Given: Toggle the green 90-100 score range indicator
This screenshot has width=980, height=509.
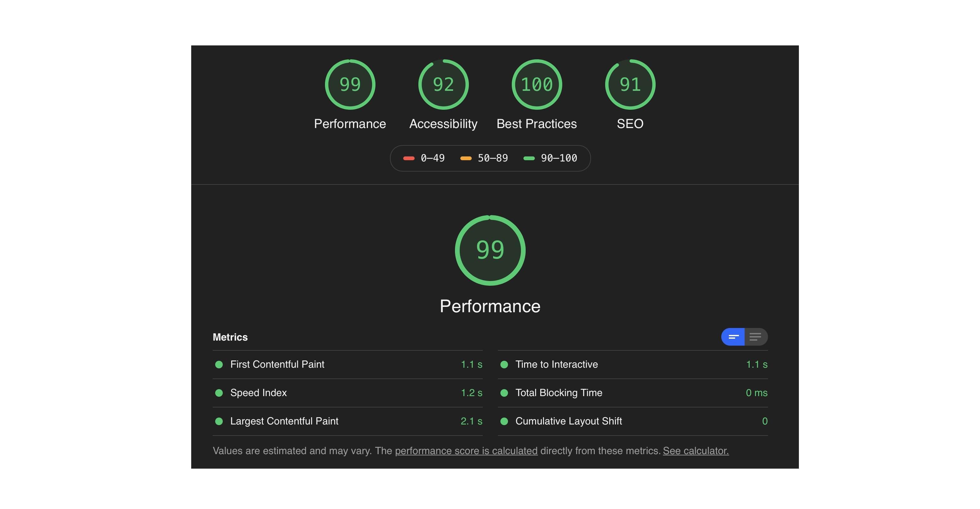Looking at the screenshot, I should coord(553,158).
